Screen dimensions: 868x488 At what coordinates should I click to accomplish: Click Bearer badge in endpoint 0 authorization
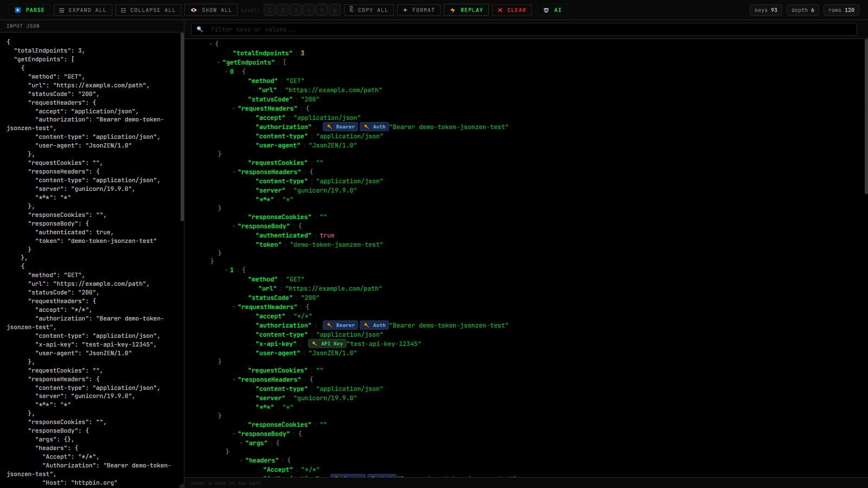(340, 127)
